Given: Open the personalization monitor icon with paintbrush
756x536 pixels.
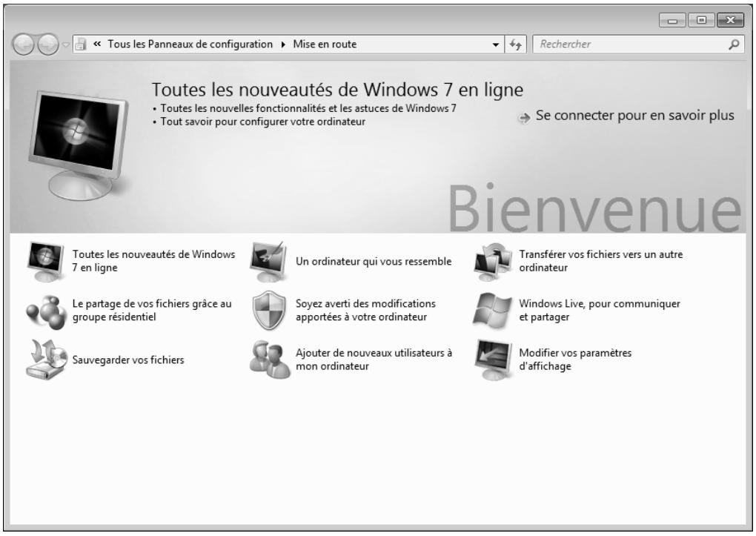Looking at the screenshot, I should click(268, 262).
